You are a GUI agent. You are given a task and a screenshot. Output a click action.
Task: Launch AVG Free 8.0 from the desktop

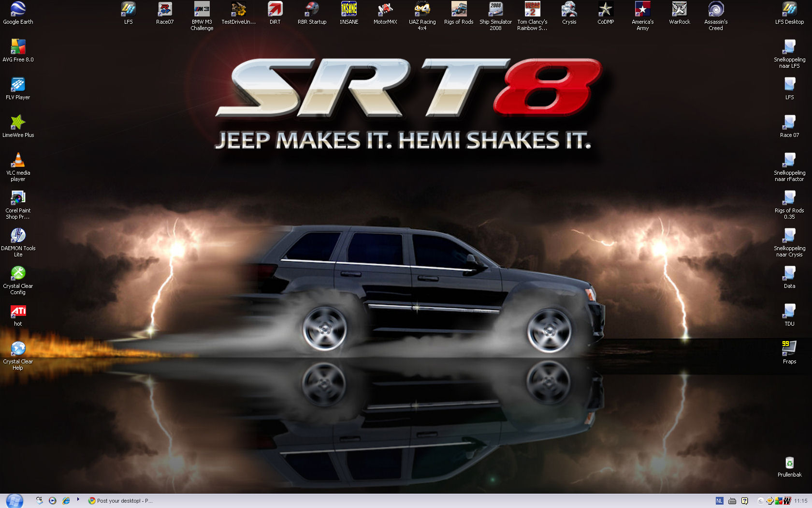(x=18, y=51)
